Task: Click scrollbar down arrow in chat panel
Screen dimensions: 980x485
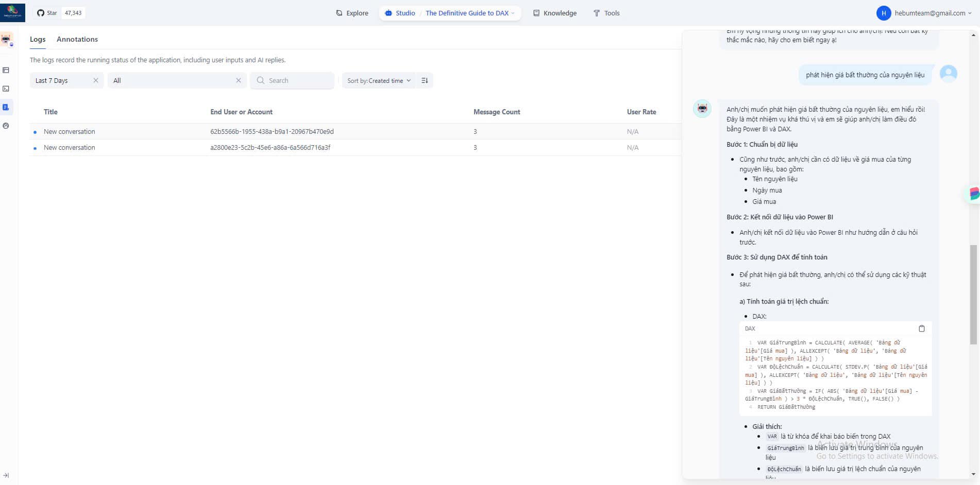Action: (x=973, y=474)
